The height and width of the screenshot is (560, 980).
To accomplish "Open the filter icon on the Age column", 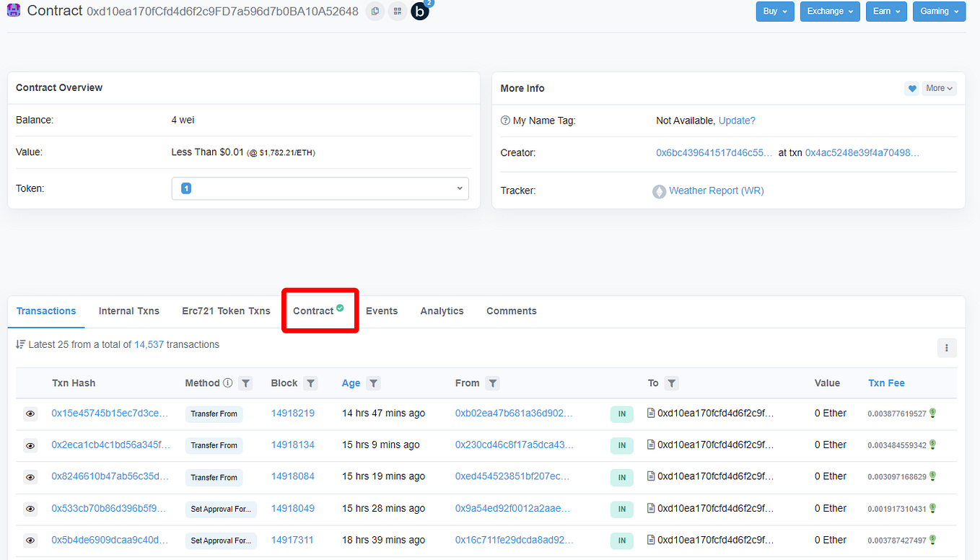I will (373, 383).
